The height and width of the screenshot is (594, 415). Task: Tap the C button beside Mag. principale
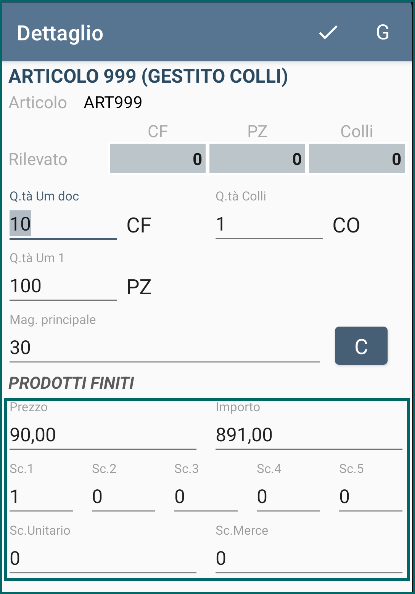[x=361, y=346]
